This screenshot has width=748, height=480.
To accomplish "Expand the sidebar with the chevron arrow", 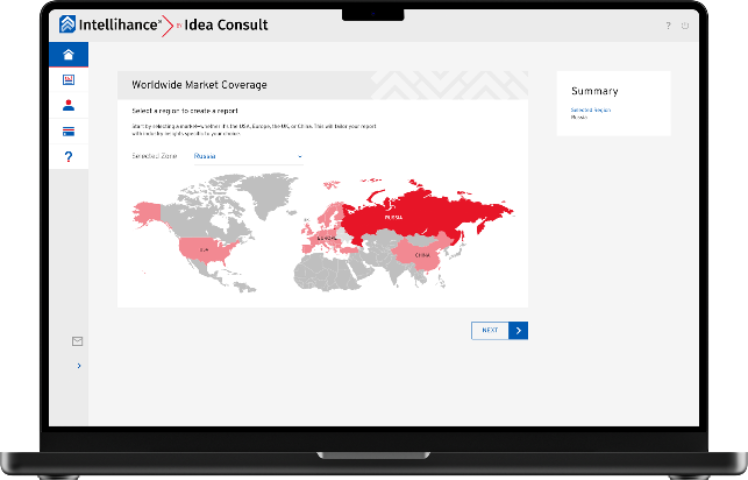I will coord(79,366).
